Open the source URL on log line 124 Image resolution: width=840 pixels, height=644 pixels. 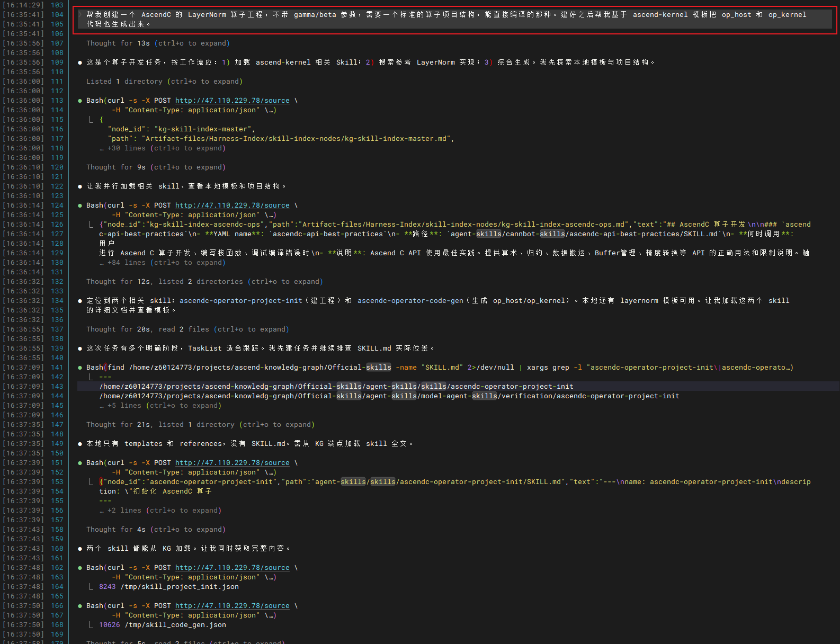tap(233, 205)
